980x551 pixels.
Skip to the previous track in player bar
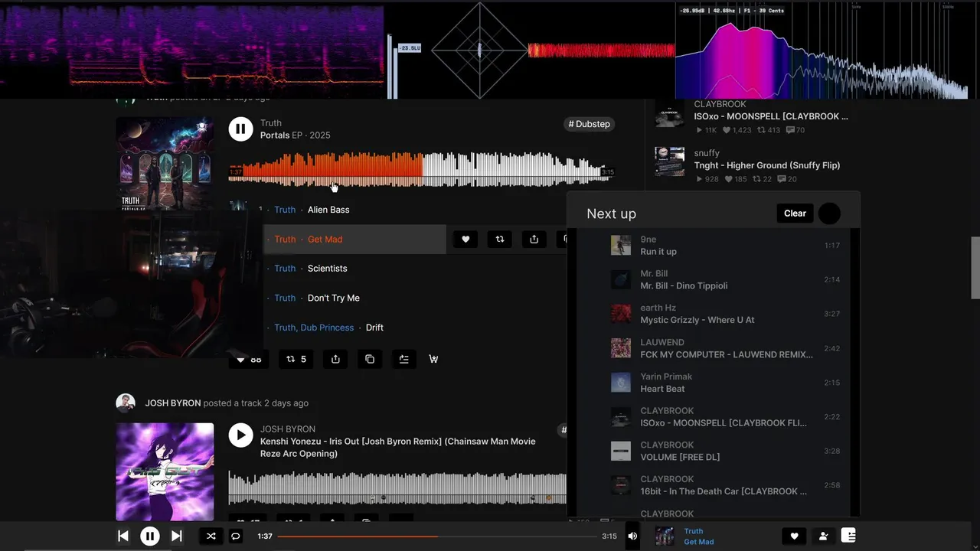(123, 536)
